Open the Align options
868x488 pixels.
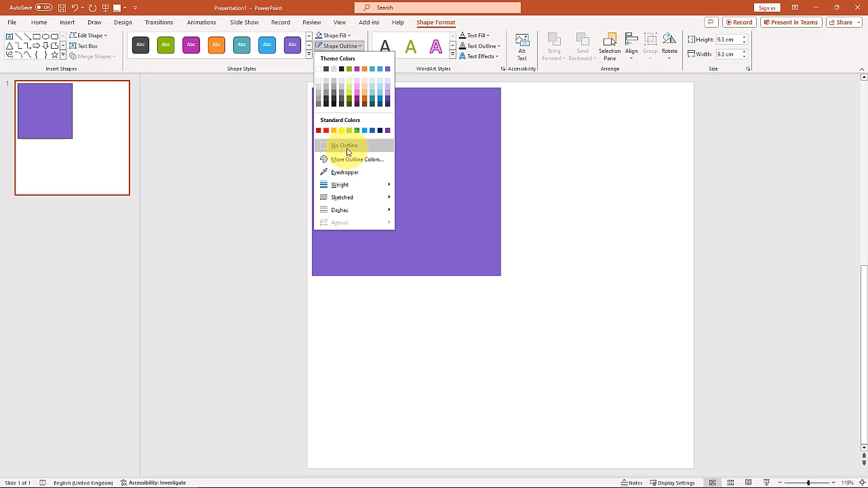coord(631,46)
